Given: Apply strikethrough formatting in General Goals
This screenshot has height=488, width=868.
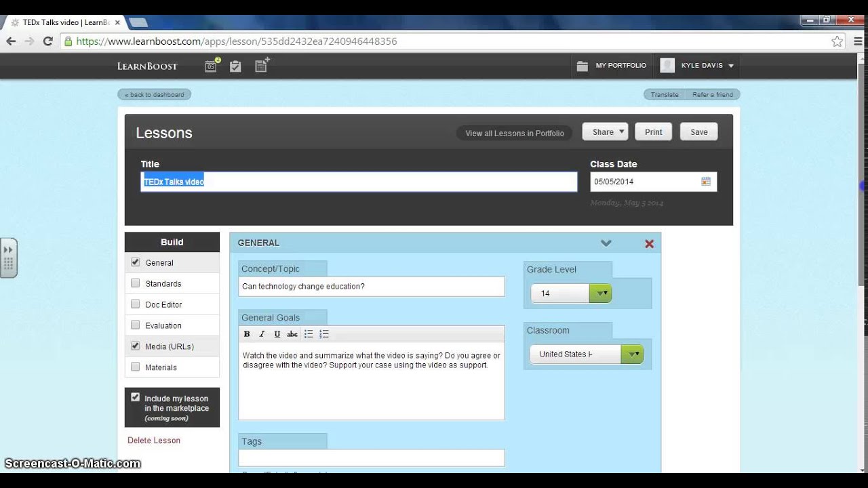Looking at the screenshot, I should [292, 334].
